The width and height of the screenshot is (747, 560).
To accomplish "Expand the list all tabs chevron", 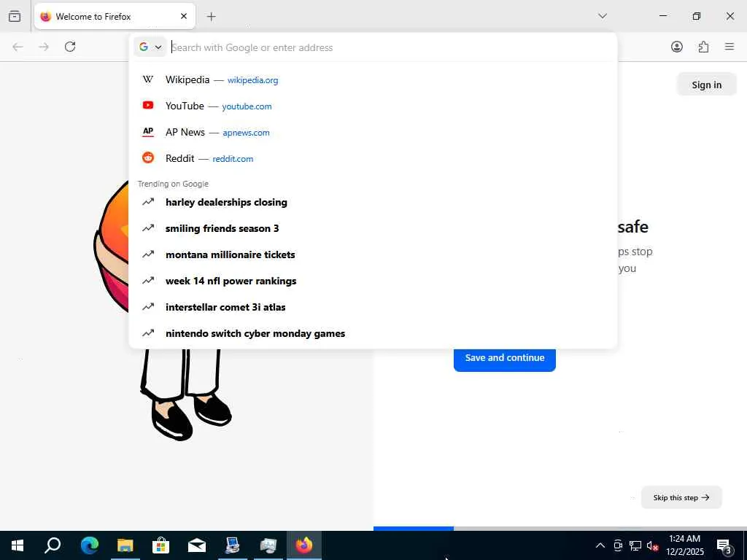I will coord(602,16).
